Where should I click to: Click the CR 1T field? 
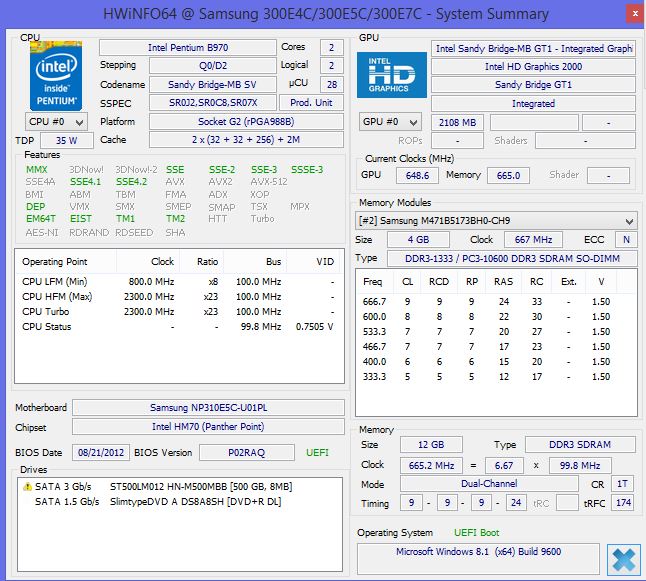click(x=622, y=483)
